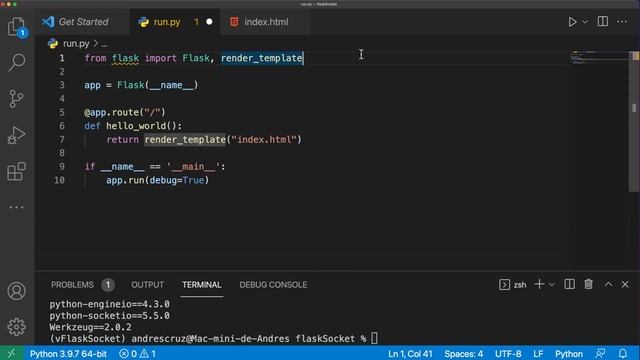Click the problems count badge 1
This screenshot has width=640, height=360.
108,285
